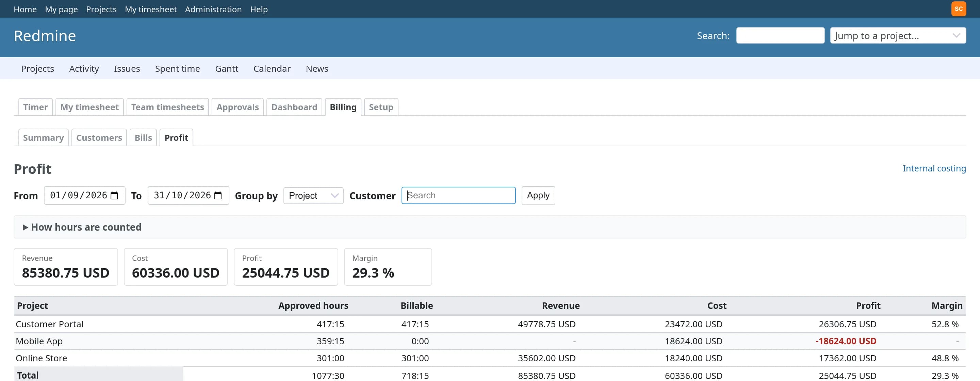980x381 pixels.
Task: Click the Customer Portal project row name
Action: [49, 324]
